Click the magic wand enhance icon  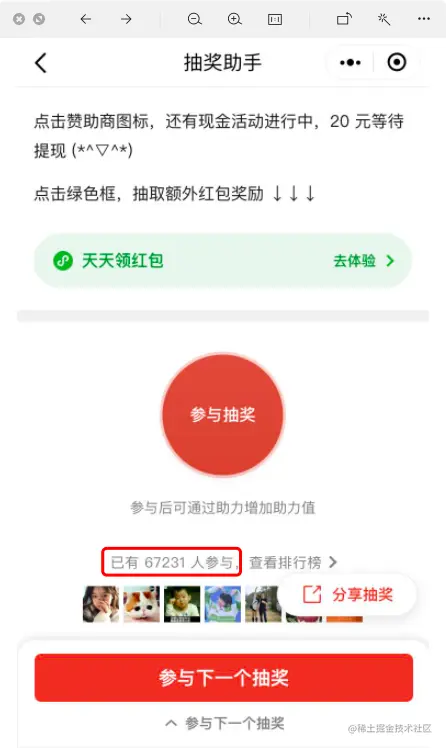pos(384,19)
